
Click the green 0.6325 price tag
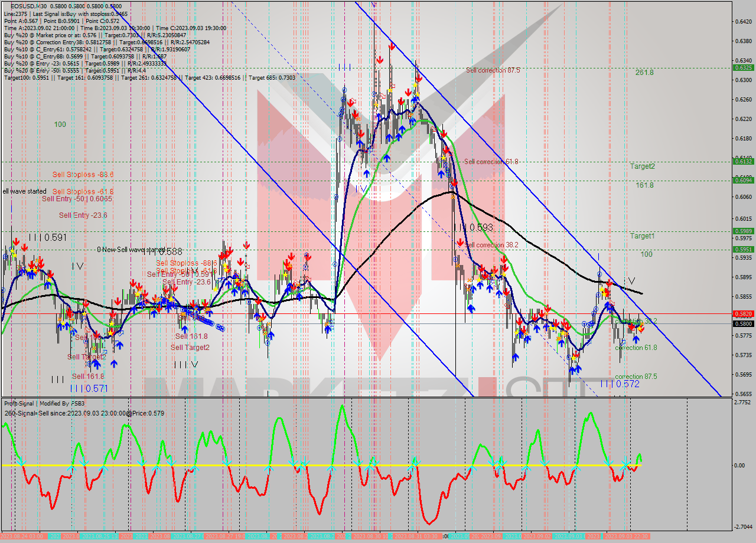click(742, 68)
